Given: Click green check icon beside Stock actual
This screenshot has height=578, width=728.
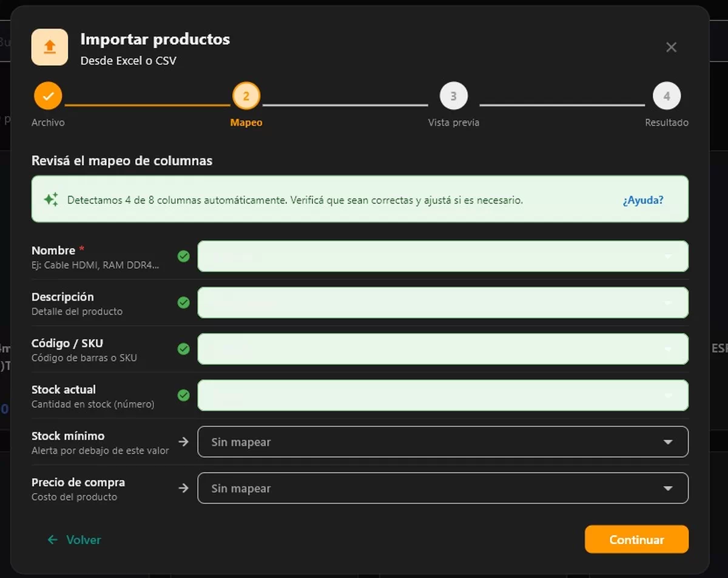Looking at the screenshot, I should tap(183, 395).
